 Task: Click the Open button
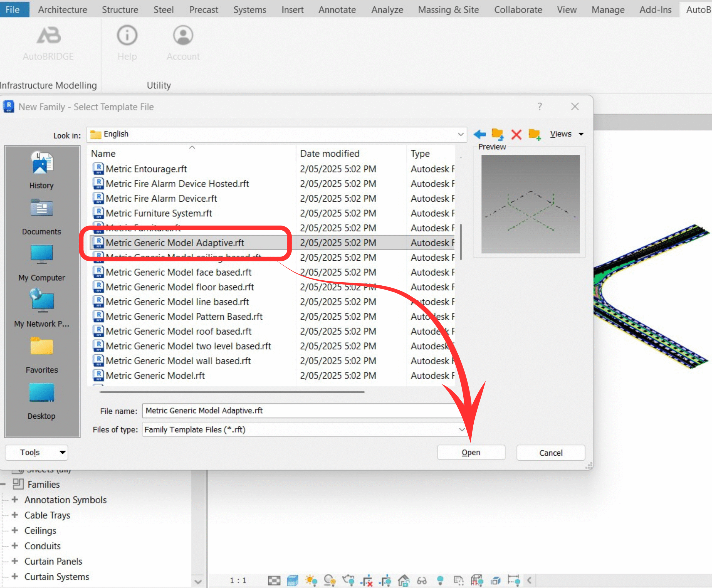click(x=471, y=453)
